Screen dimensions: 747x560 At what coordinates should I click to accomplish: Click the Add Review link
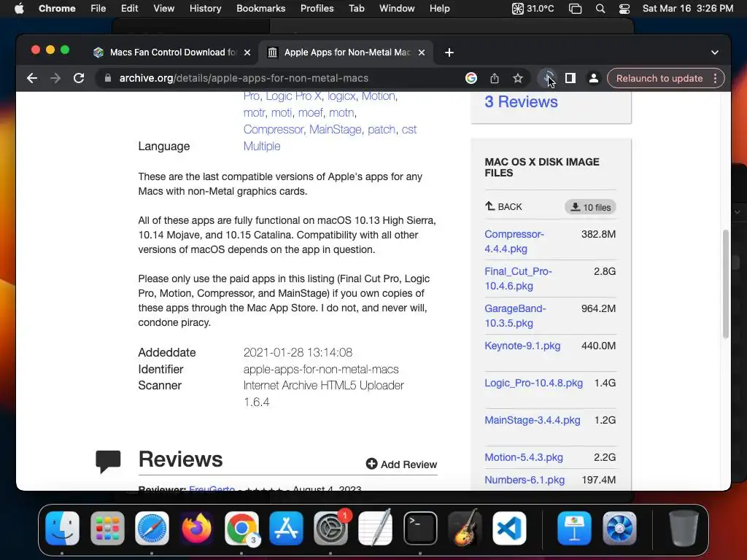point(401,464)
